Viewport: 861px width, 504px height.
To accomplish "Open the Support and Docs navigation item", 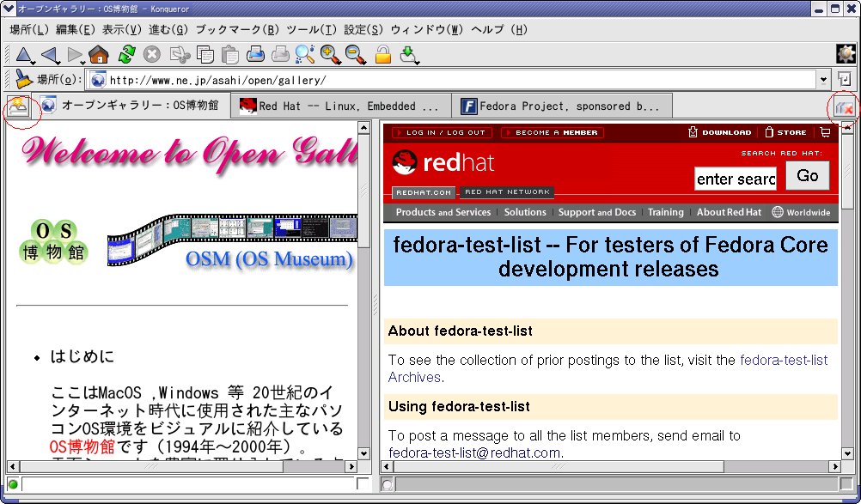I will coord(597,212).
